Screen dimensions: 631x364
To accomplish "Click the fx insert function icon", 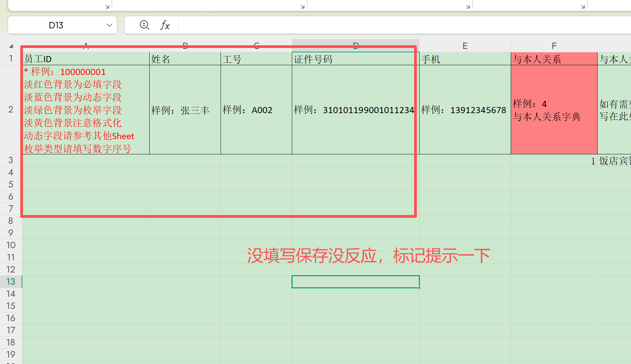I will [165, 25].
